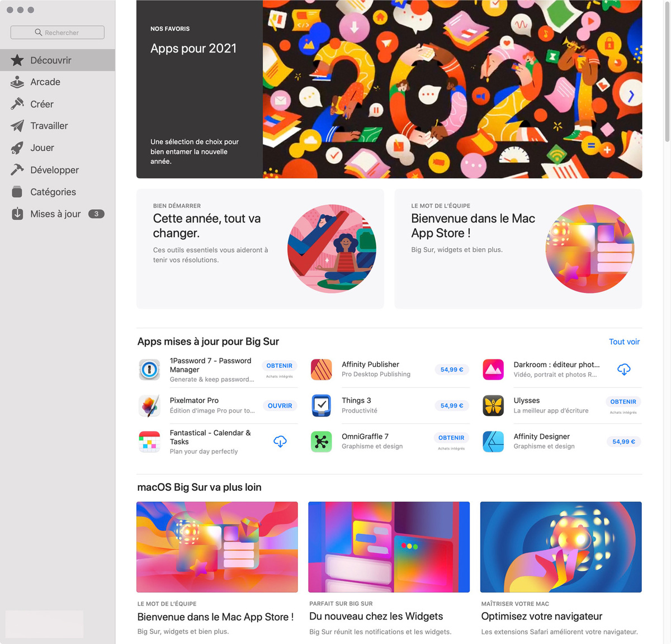Open Mises à jour in the sidebar
671x644 pixels.
click(58, 214)
